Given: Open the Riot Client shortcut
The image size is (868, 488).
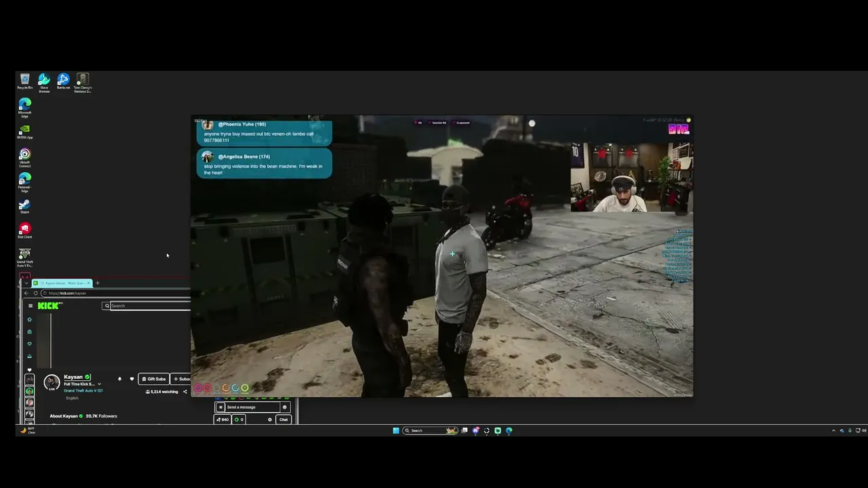Looking at the screenshot, I should [25, 230].
